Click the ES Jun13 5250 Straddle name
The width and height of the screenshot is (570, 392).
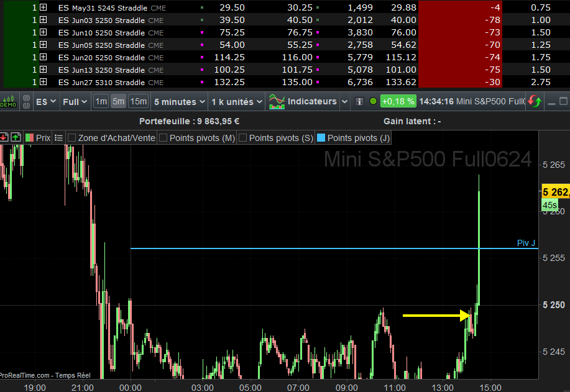(101, 70)
